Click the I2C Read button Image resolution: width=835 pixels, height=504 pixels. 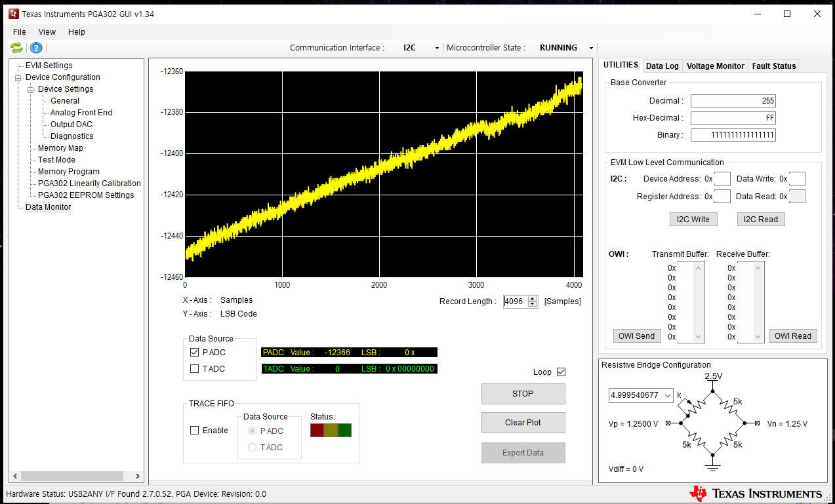tap(761, 219)
